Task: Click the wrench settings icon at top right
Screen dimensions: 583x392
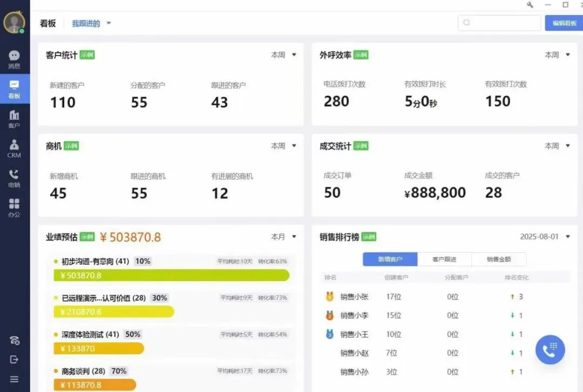Action: (530, 4)
